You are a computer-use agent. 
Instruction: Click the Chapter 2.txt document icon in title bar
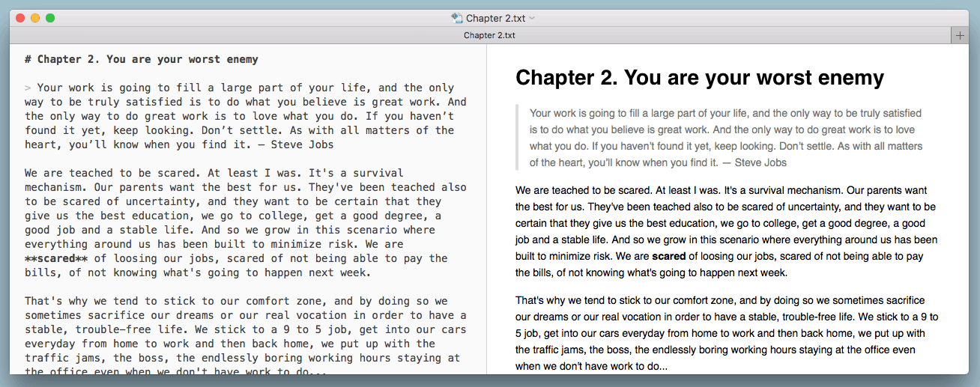pyautogui.click(x=456, y=18)
